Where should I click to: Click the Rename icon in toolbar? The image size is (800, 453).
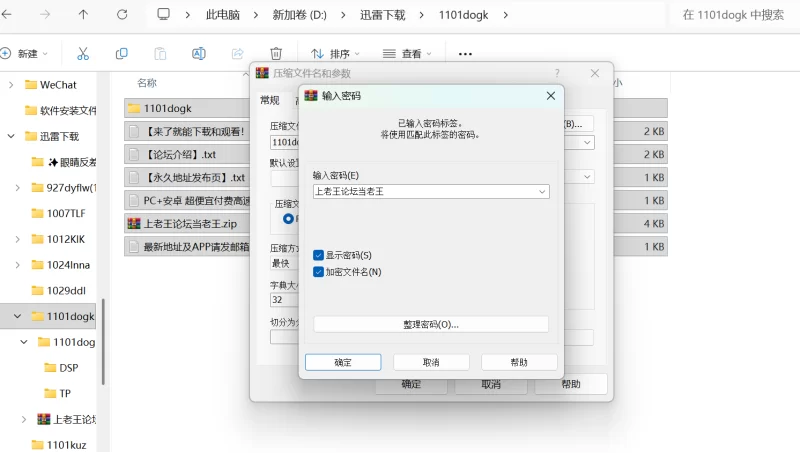198,54
